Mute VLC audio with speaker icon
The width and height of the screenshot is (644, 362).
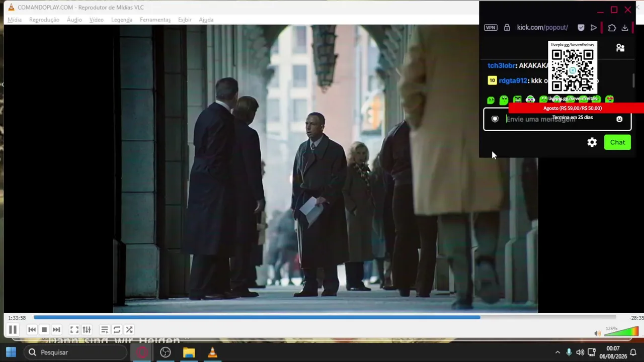pyautogui.click(x=597, y=333)
